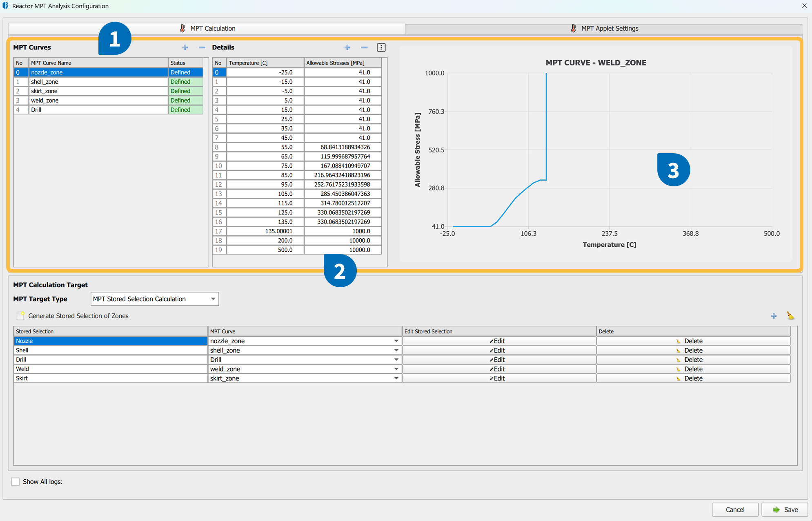The image size is (812, 521).
Task: Add a row in Details table
Action: tap(347, 47)
